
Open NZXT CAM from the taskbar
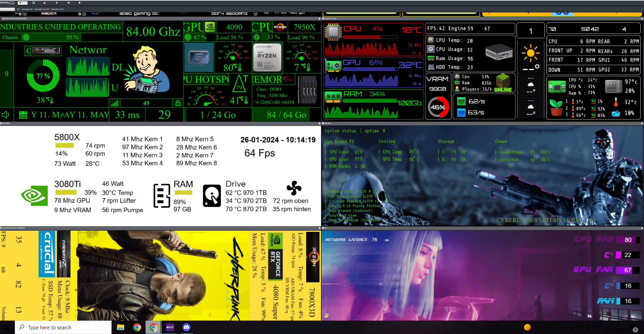pos(170,327)
